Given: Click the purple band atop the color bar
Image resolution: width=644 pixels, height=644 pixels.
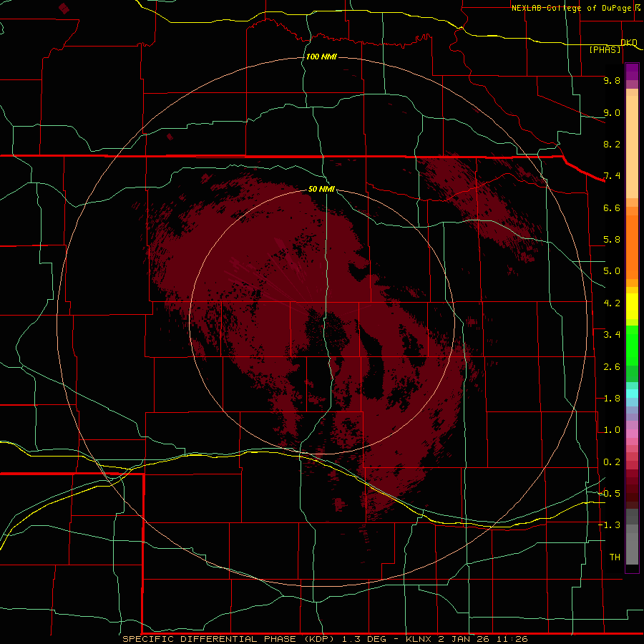Looking at the screenshot, I should tap(632, 72).
